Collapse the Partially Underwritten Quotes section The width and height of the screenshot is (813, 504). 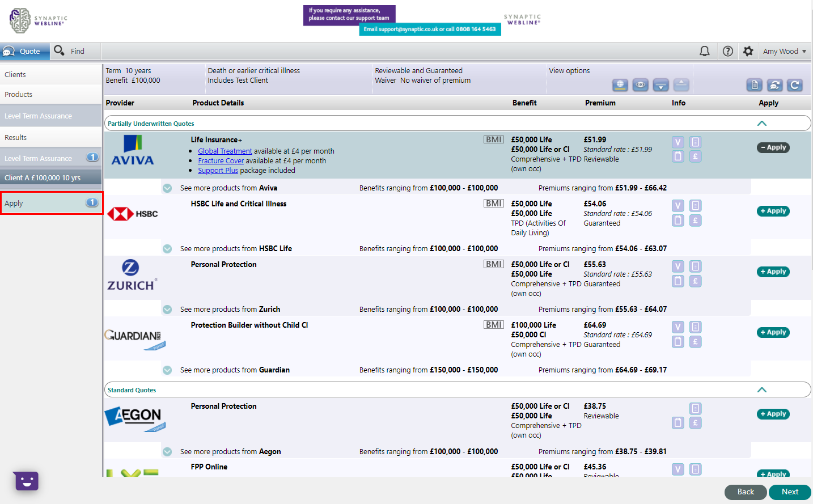point(762,124)
